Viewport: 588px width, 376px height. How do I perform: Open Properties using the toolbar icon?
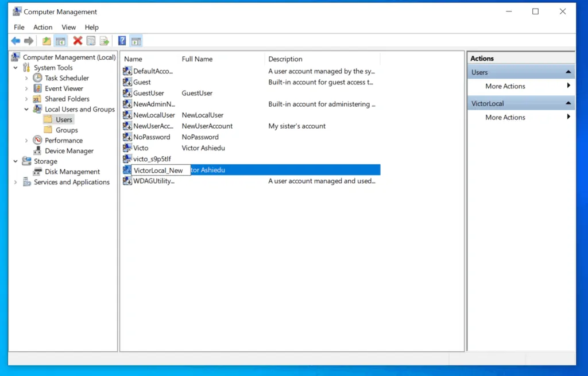pos(91,40)
